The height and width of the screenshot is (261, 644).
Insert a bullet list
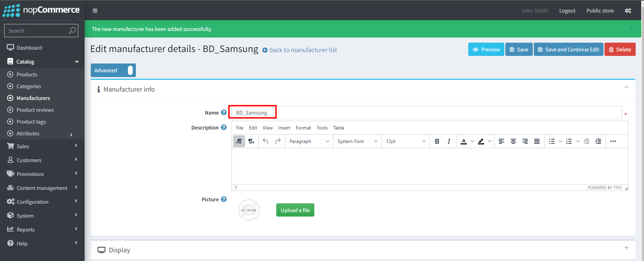(552, 141)
